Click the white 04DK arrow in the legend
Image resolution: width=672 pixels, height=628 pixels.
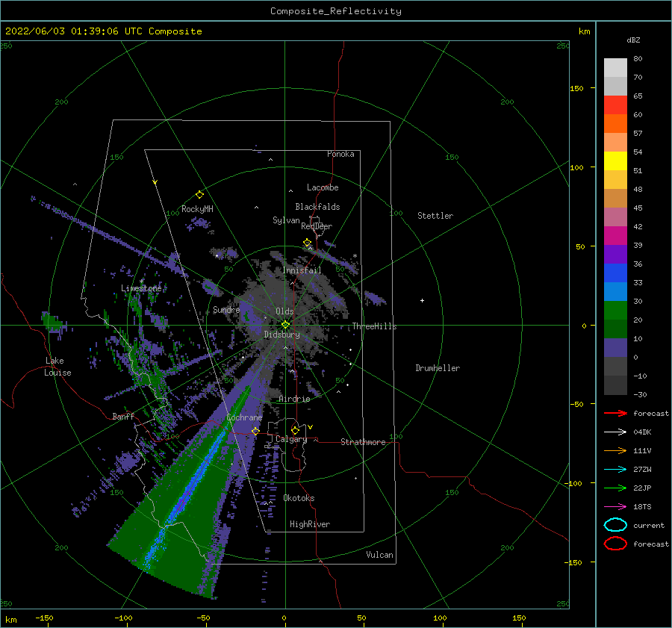615,432
